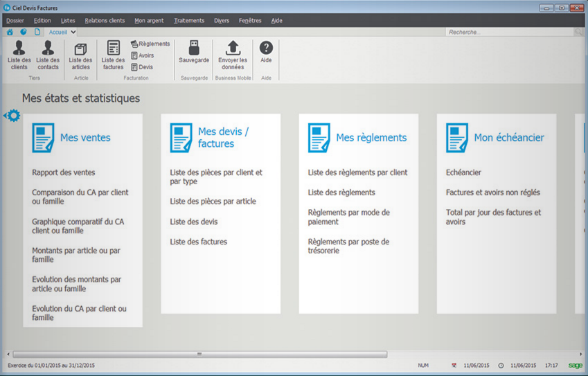588x376 pixels.
Task: Click the NUM indicator in the status bar
Action: coord(423,365)
